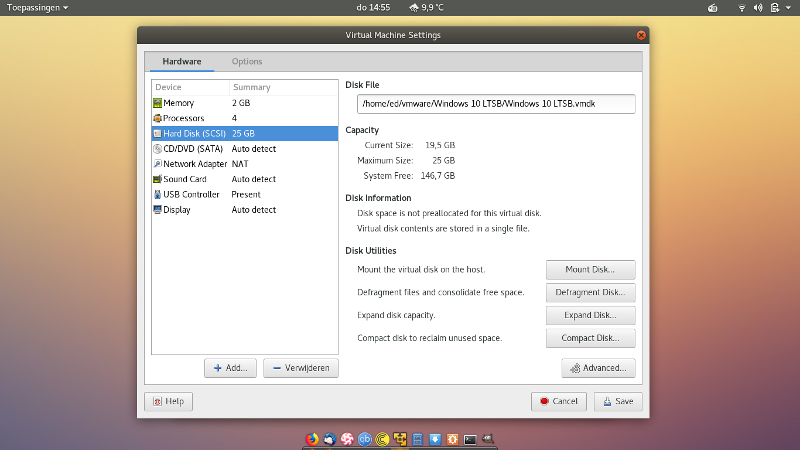The width and height of the screenshot is (800, 450).
Task: Launch Firefox from the dock
Action: coord(312,439)
